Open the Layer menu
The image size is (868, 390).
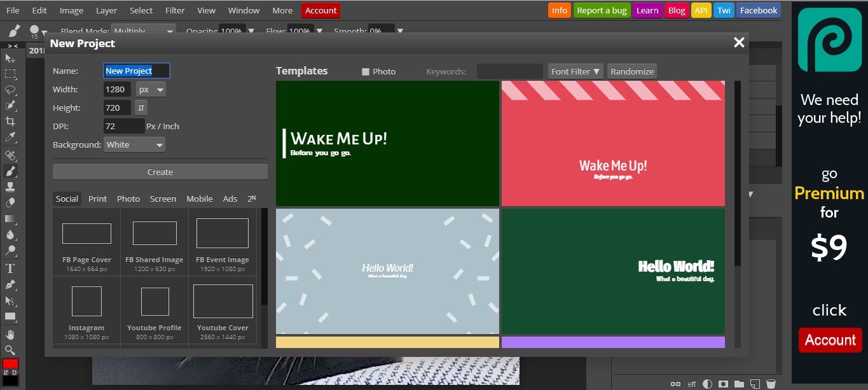pos(106,10)
